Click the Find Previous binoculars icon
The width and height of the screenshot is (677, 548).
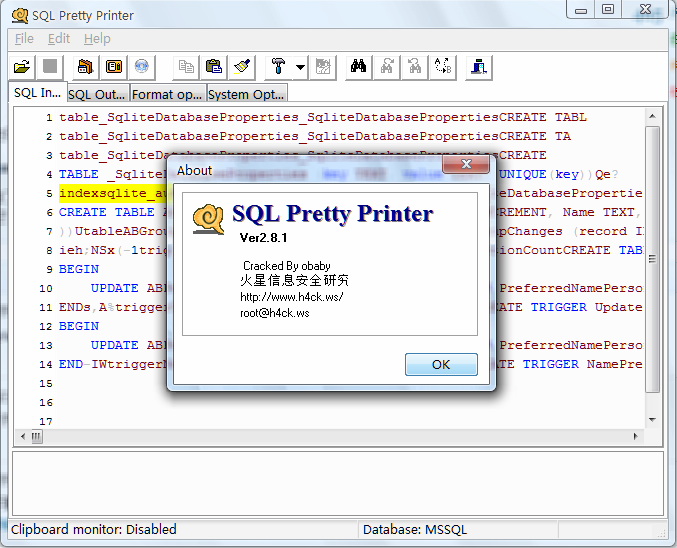[x=414, y=67]
